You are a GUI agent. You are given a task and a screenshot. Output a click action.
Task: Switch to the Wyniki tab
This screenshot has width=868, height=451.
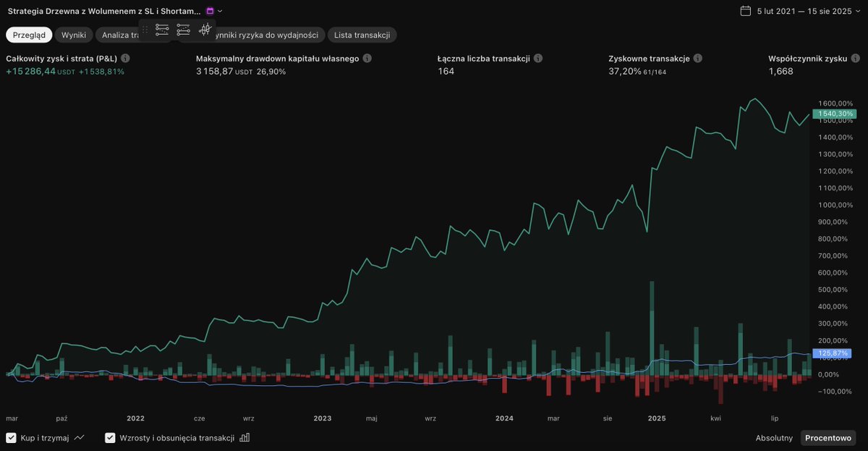(74, 35)
